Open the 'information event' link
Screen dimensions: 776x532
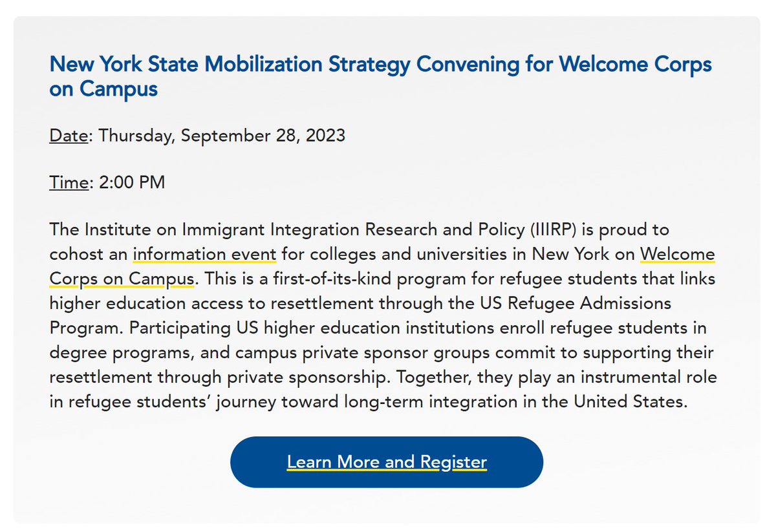coord(204,255)
